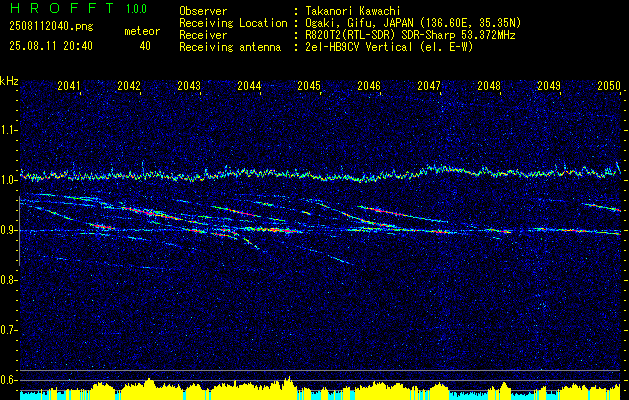
Task: Click the 2042 time axis marker
Action: 129,85
